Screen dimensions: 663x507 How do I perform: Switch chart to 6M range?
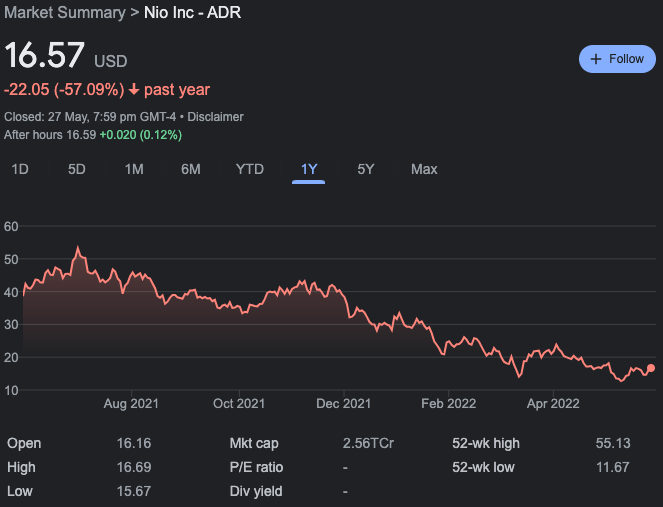(191, 169)
